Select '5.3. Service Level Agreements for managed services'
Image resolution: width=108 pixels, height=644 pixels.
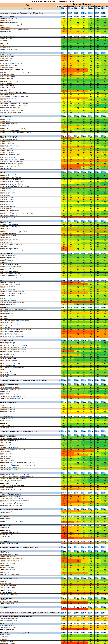28,633
